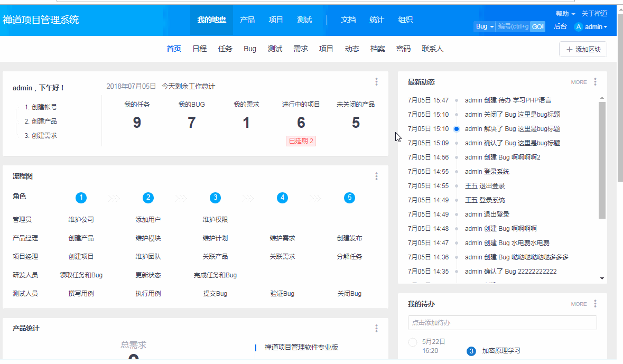623x364 pixels.
Task: Select the 动态 sub tab
Action: [352, 49]
